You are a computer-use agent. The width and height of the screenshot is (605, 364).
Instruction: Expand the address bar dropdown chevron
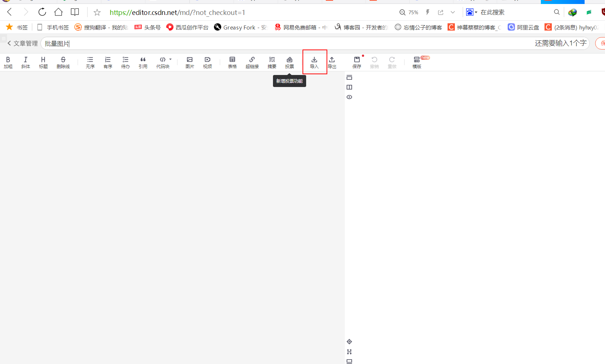tap(453, 12)
